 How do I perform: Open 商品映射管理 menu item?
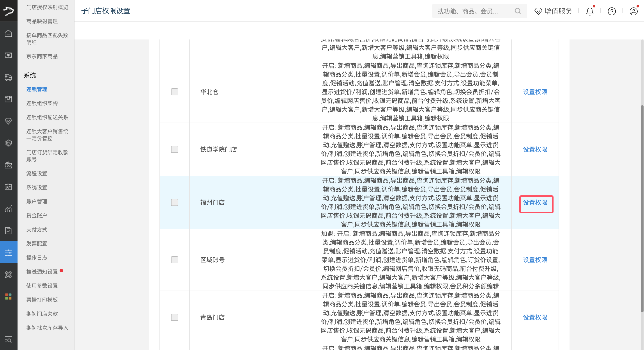42,21
